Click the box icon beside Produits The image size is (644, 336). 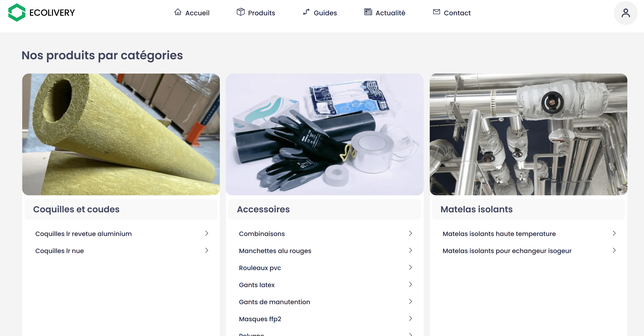click(x=240, y=12)
